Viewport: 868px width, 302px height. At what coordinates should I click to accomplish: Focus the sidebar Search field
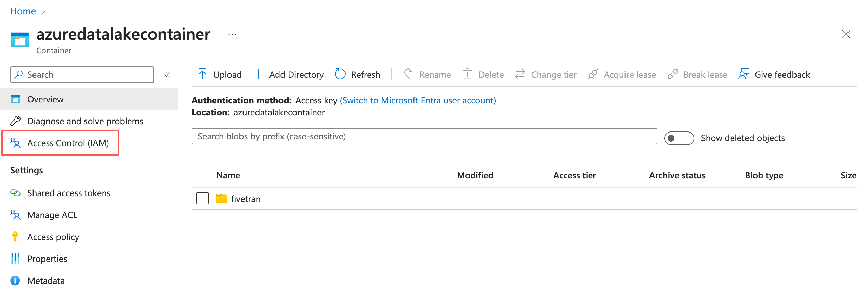tap(82, 75)
